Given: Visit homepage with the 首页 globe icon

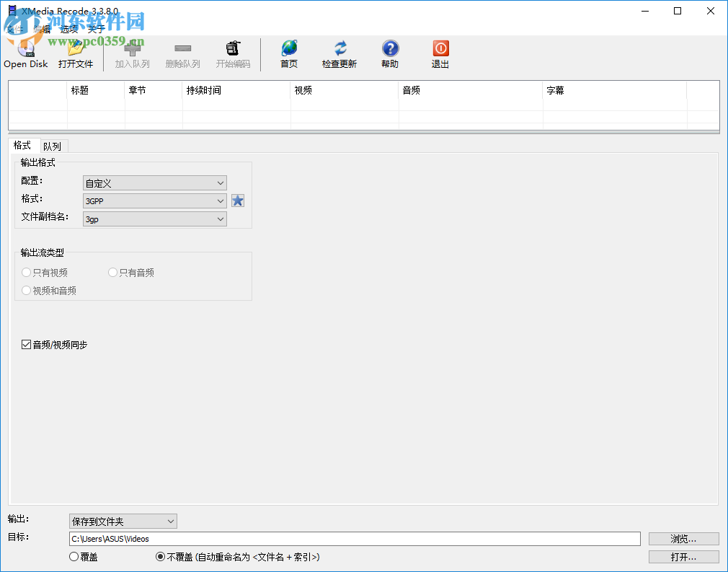Looking at the screenshot, I should click(288, 49).
